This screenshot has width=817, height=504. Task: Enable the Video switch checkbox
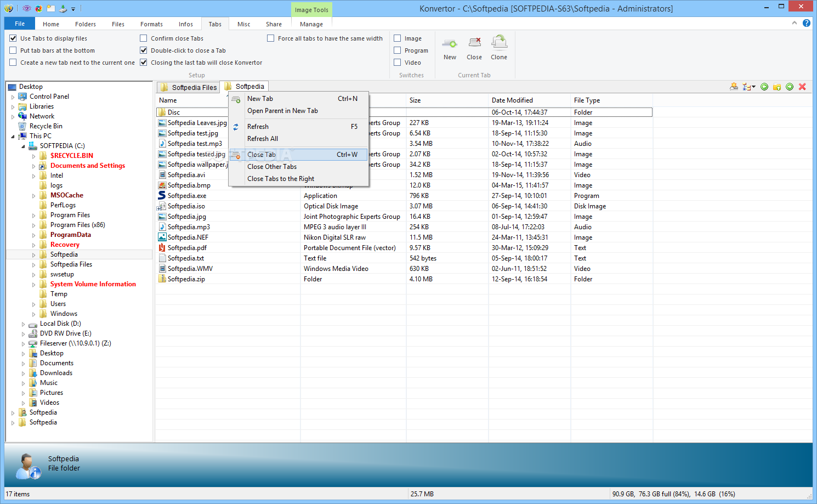398,63
